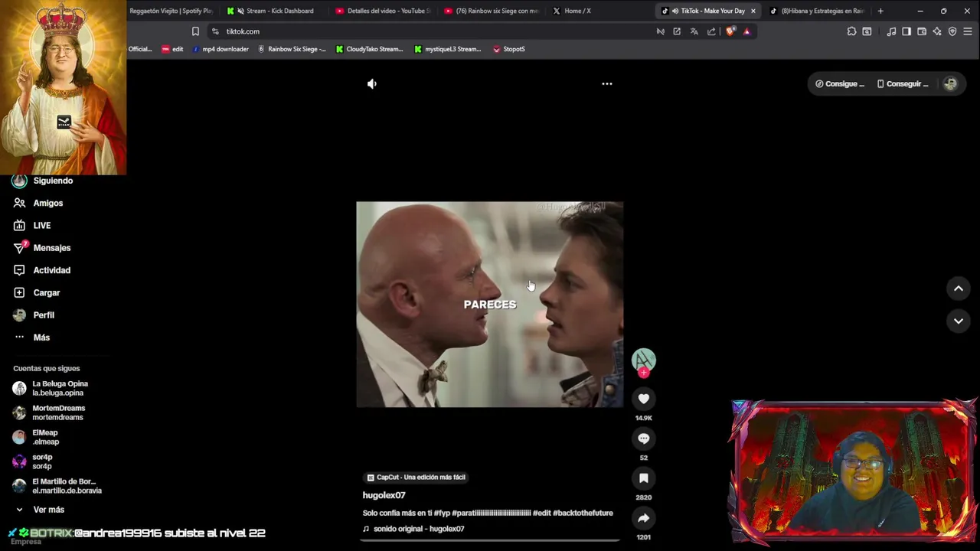Image resolution: width=980 pixels, height=551 pixels.
Task: Click the open in app icon in address bar
Action: [677, 31]
